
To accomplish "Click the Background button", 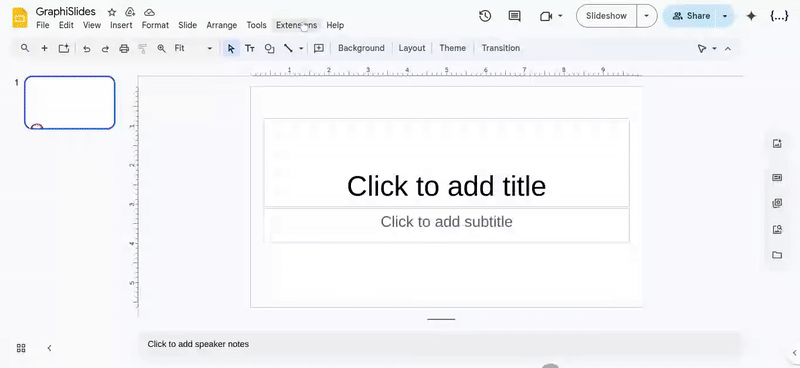I will pos(361,48).
